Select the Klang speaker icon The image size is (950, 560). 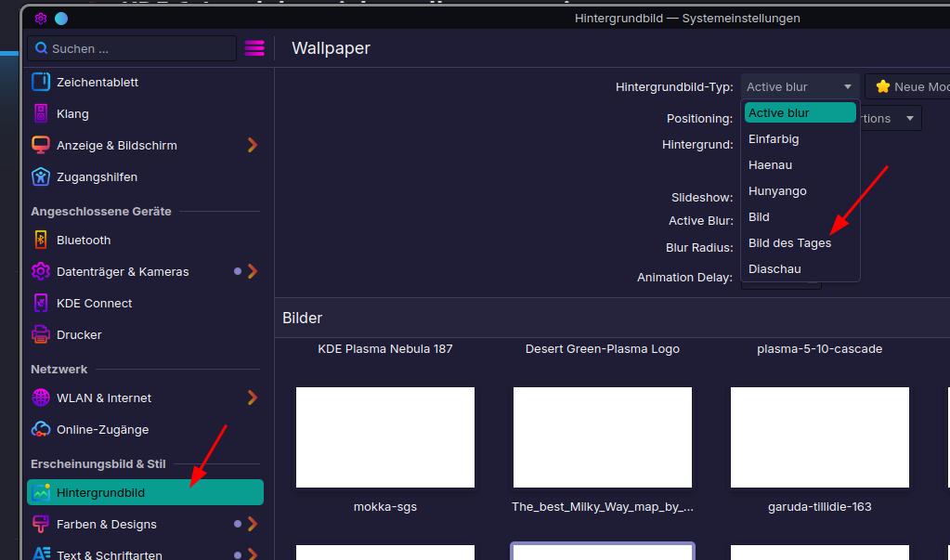pos(41,113)
